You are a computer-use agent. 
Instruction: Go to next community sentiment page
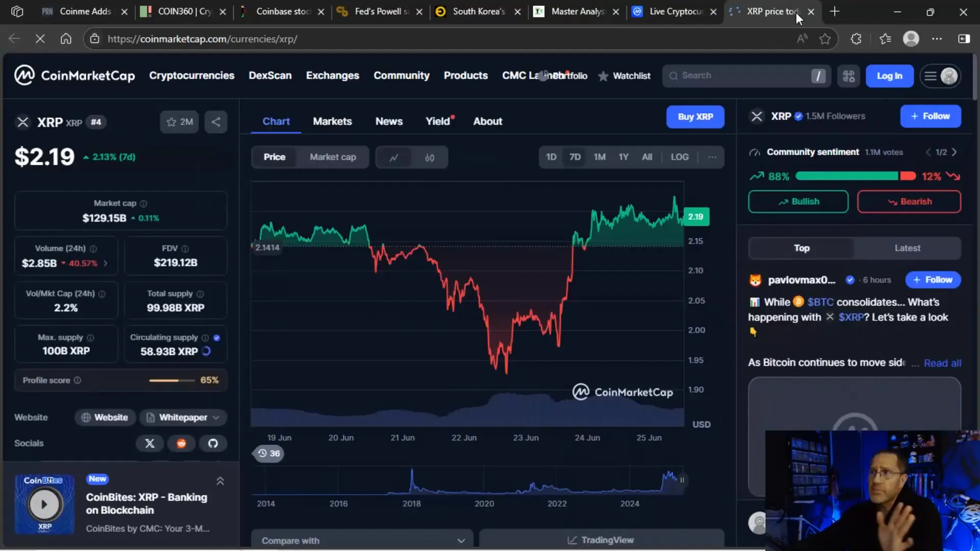point(954,152)
